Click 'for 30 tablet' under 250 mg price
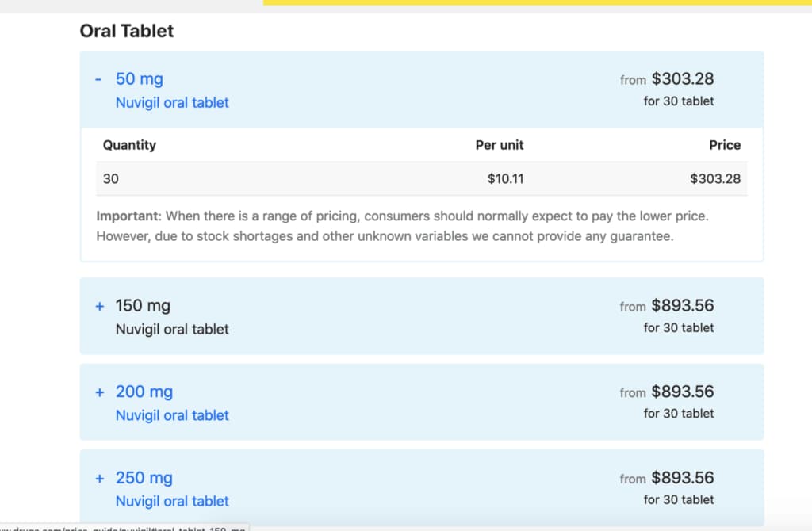This screenshot has width=812, height=531. click(x=679, y=500)
